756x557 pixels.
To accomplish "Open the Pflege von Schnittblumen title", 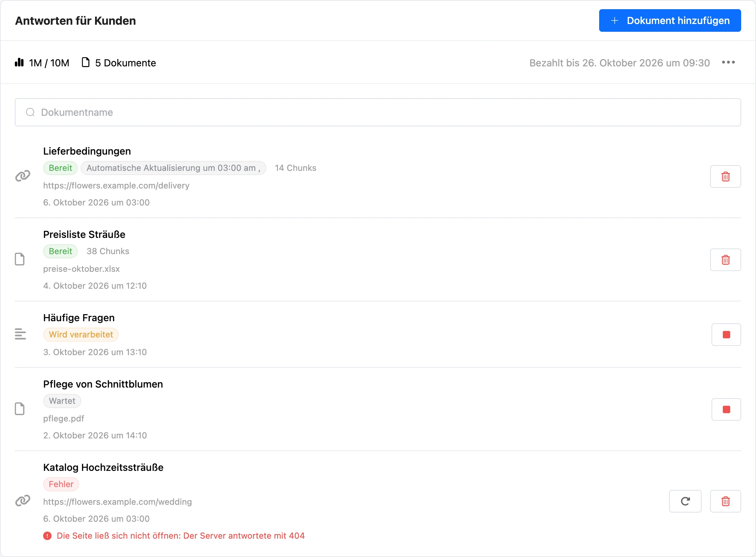I will pyautogui.click(x=103, y=384).
